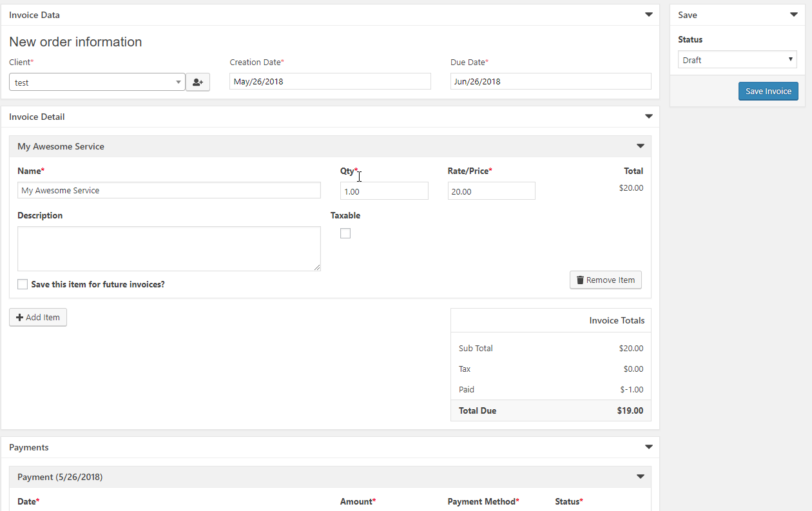Collapse the Invoice Data panel arrow

click(649, 15)
